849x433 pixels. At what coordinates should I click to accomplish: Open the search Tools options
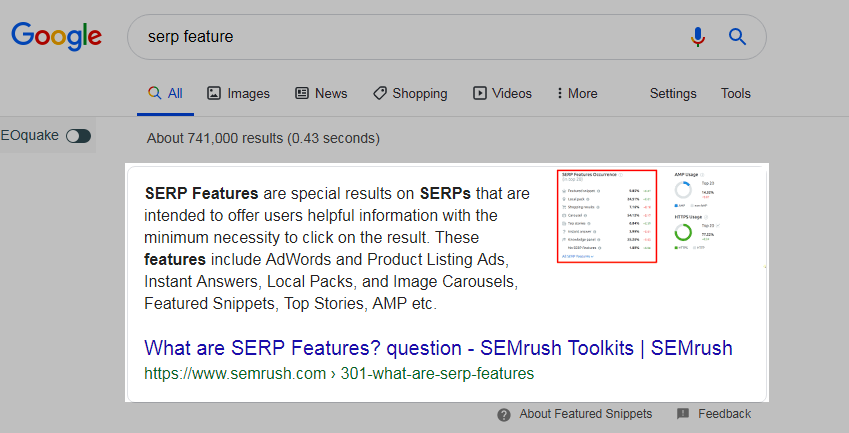click(x=735, y=93)
